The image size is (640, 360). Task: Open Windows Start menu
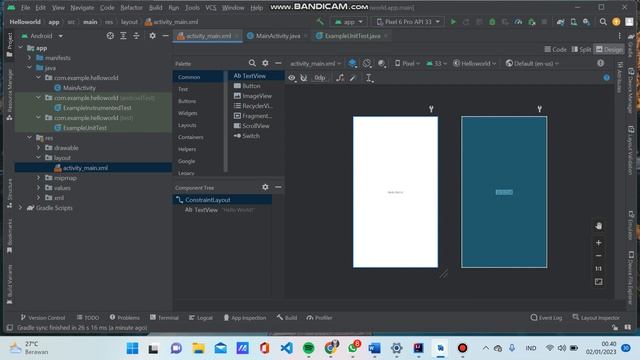tap(132, 348)
